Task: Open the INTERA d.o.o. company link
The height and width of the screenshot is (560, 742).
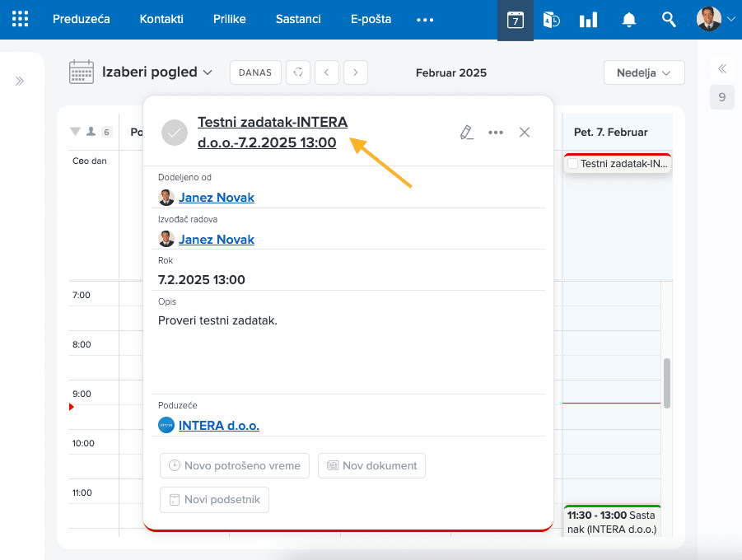Action: point(218,426)
